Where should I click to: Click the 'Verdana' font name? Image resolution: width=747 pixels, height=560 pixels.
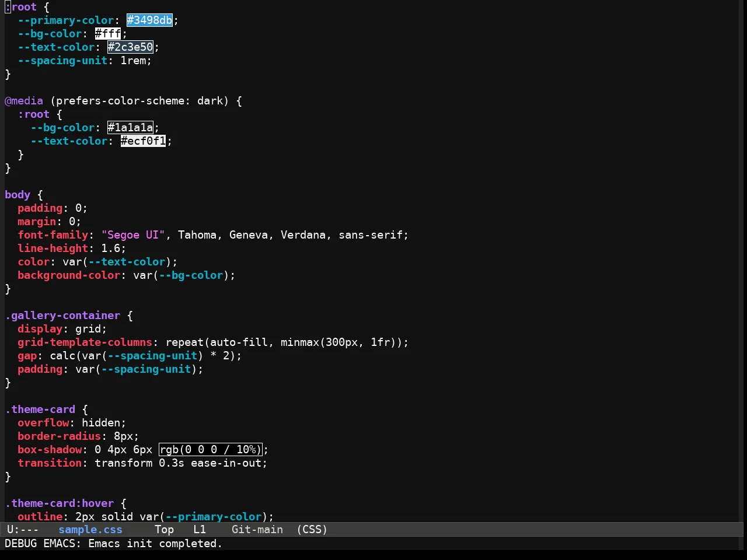303,235
